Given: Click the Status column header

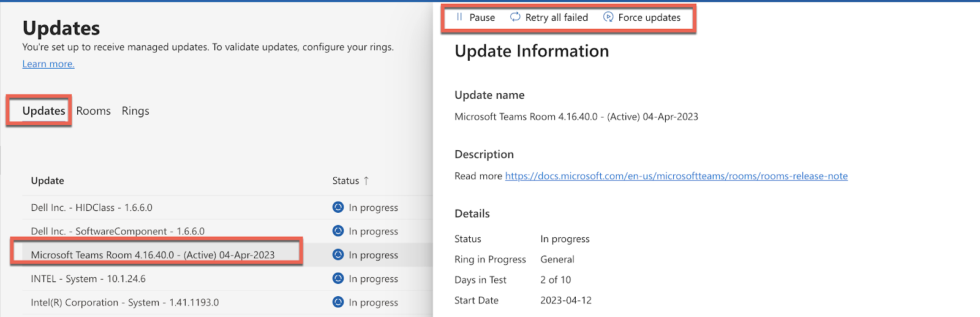Looking at the screenshot, I should coord(345,181).
